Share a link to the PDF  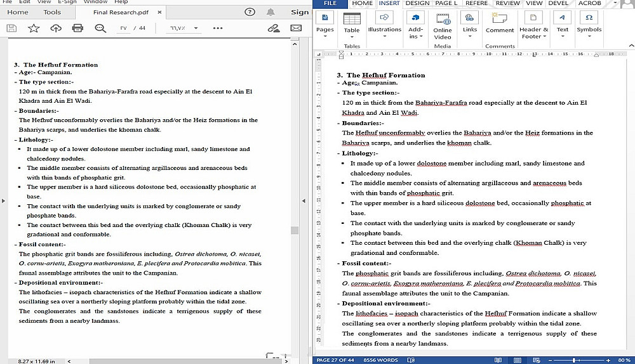(274, 28)
